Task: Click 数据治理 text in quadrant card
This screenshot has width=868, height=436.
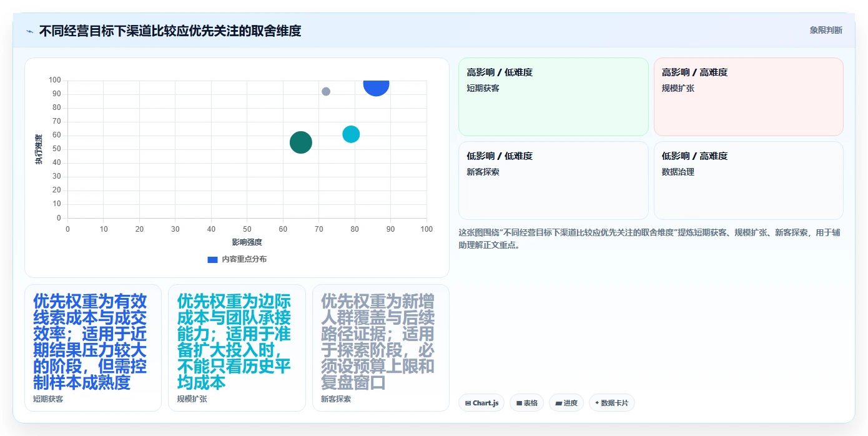Action: tap(678, 172)
